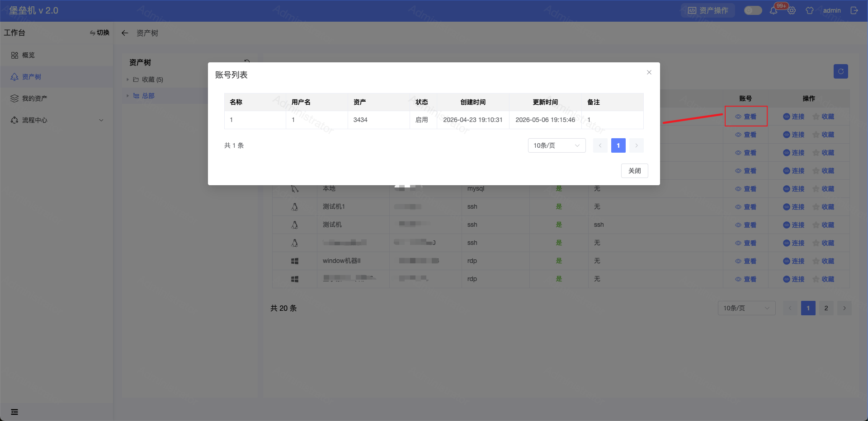Expand the 收藏 (5) tree arrow
The width and height of the screenshot is (868, 421).
[128, 80]
